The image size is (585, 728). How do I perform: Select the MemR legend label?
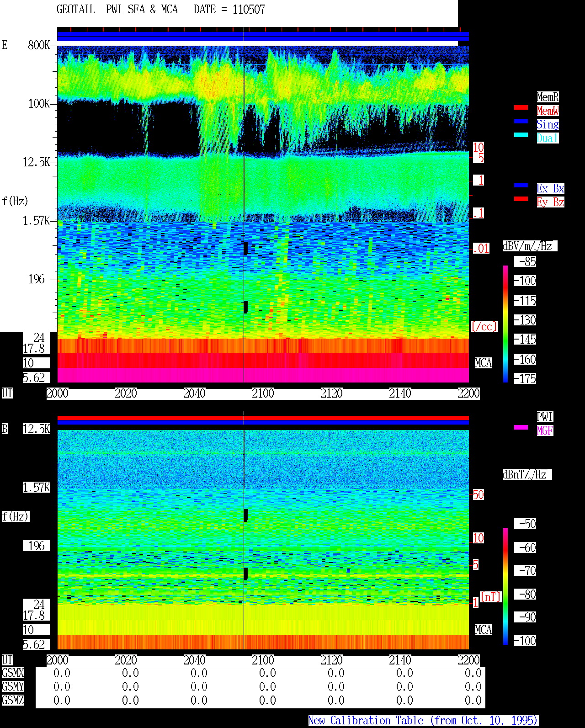[x=548, y=97]
